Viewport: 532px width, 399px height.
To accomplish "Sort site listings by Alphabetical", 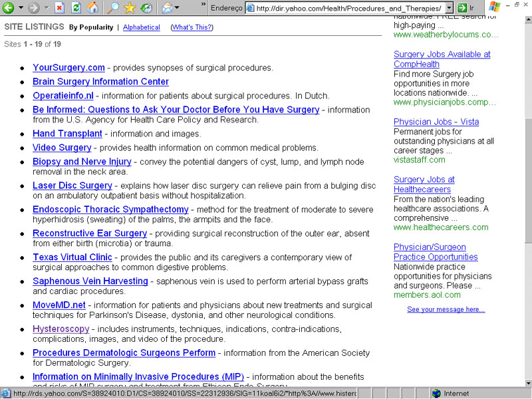I will pos(142,27).
